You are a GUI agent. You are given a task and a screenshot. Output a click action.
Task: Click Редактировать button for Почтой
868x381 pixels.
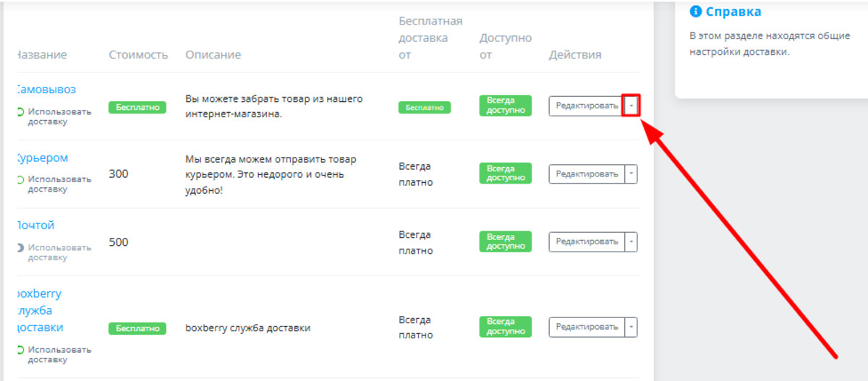pyautogui.click(x=586, y=241)
